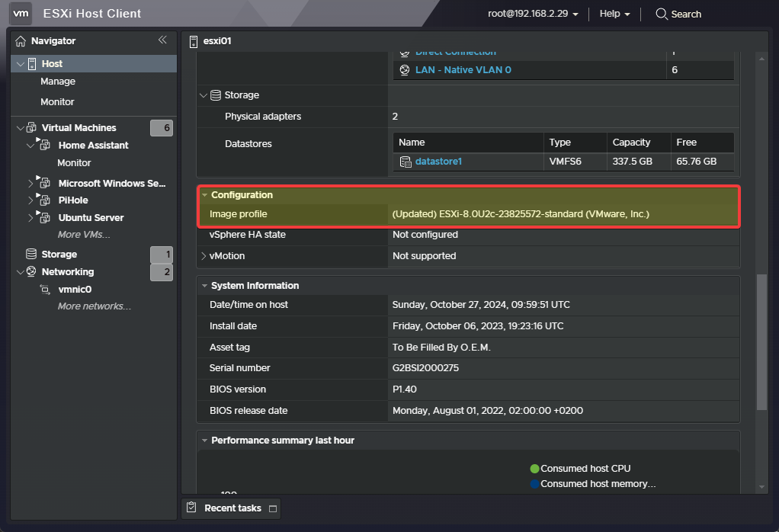Image resolution: width=779 pixels, height=532 pixels.
Task: Click the Storage icon in Navigator
Action: point(31,254)
